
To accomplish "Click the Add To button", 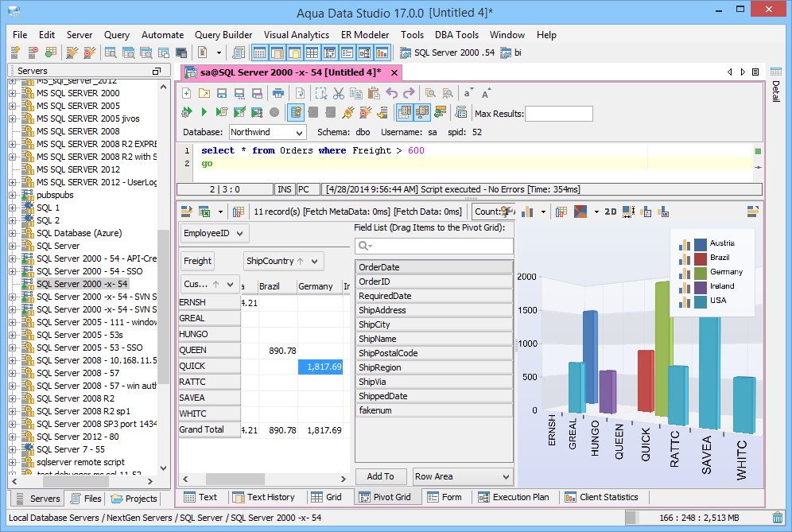I will 380,476.
